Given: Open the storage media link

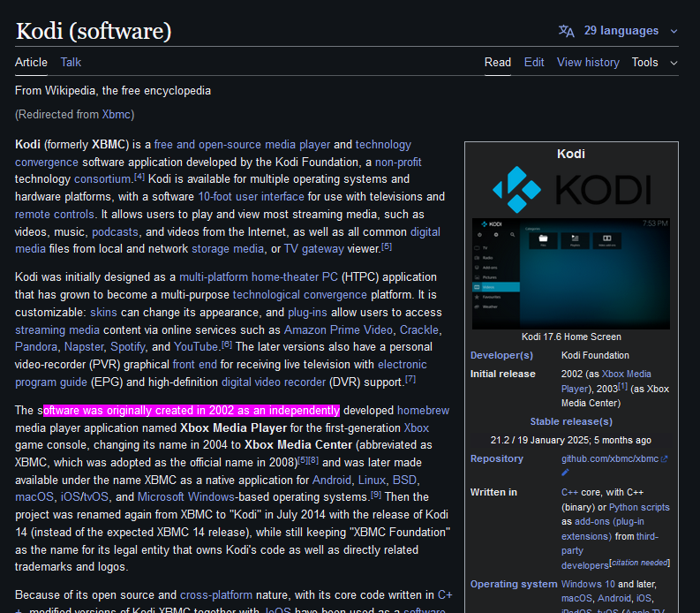Looking at the screenshot, I should click(228, 249).
